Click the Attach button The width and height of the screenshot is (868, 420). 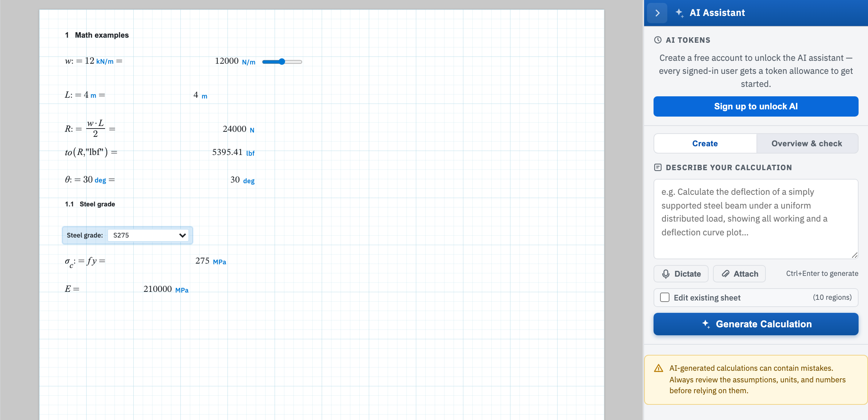click(x=739, y=274)
